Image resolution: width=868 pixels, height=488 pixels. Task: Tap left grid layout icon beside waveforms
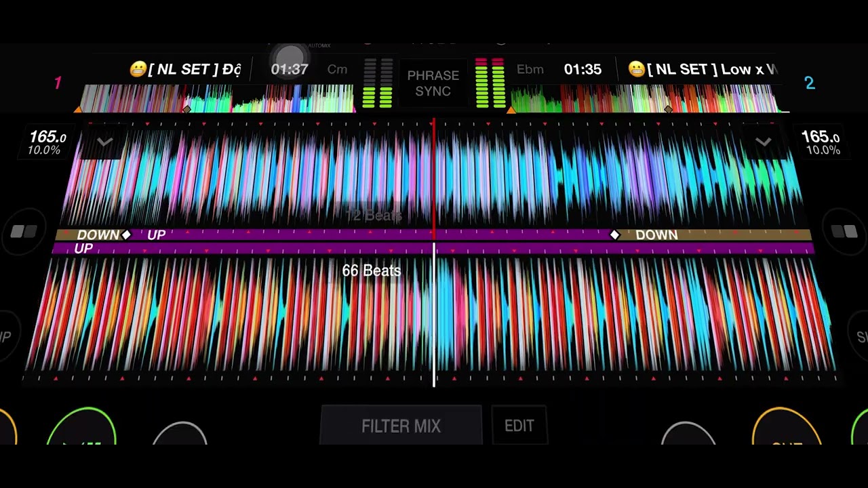pyautogui.click(x=24, y=232)
